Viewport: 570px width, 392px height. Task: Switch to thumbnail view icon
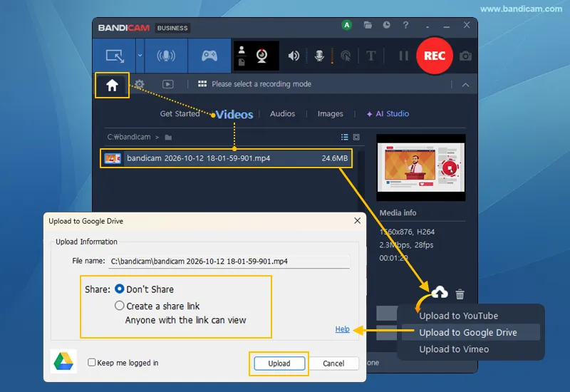356,137
